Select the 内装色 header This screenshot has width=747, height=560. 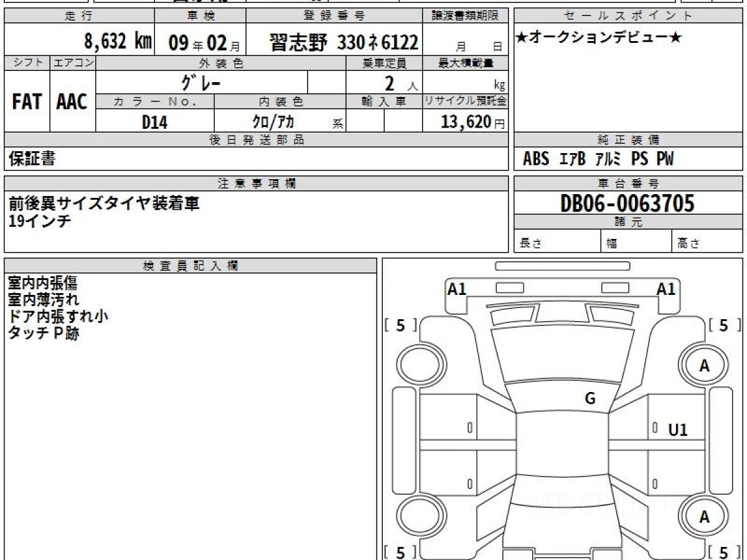coord(280,101)
